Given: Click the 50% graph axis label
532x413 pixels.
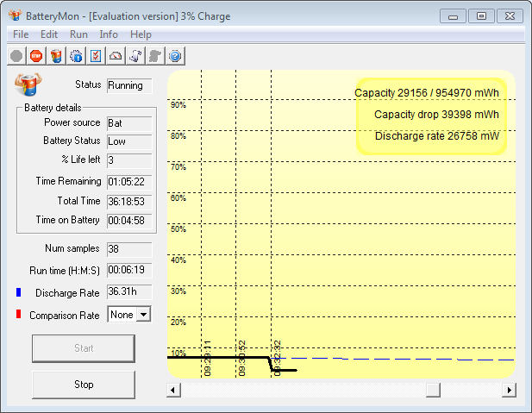Looking at the screenshot, I should click(178, 229).
